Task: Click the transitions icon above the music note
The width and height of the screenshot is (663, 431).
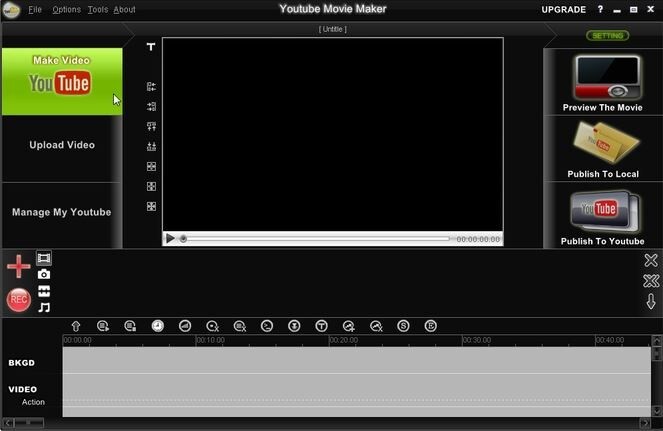Action: coord(44,291)
